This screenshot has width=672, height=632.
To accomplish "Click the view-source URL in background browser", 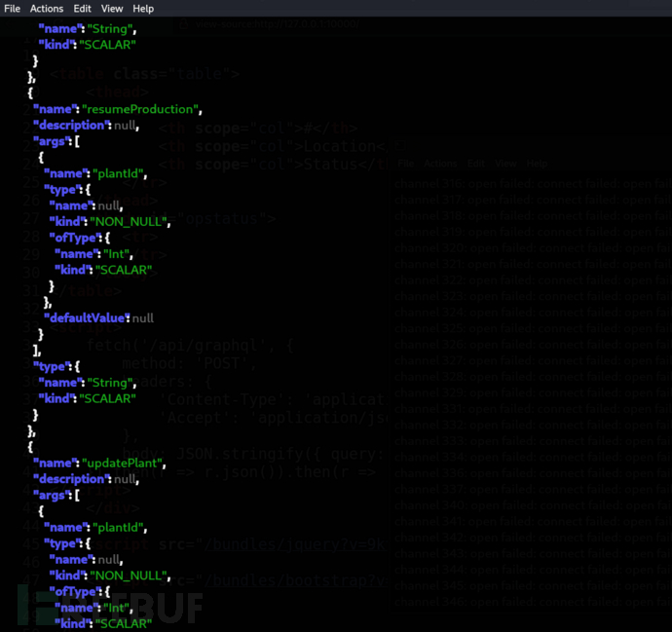I will [x=278, y=24].
